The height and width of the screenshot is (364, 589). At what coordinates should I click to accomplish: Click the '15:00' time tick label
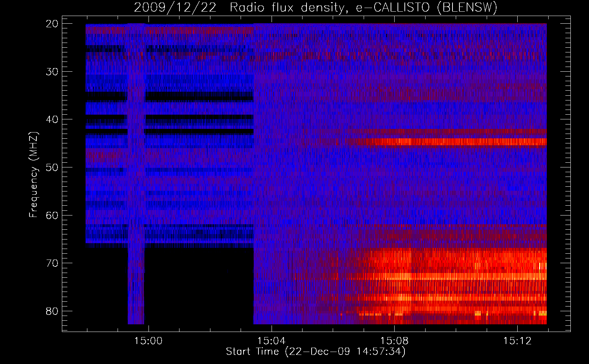[148, 341]
